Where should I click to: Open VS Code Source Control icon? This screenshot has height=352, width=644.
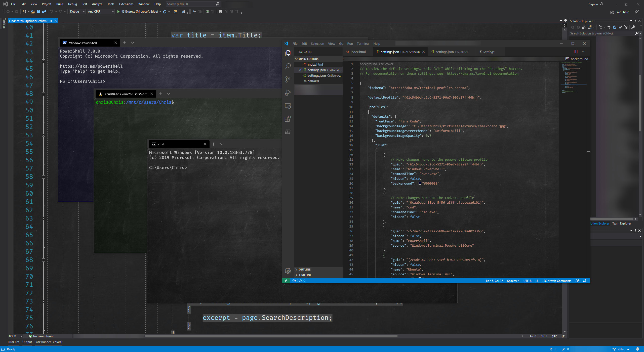[x=288, y=79]
